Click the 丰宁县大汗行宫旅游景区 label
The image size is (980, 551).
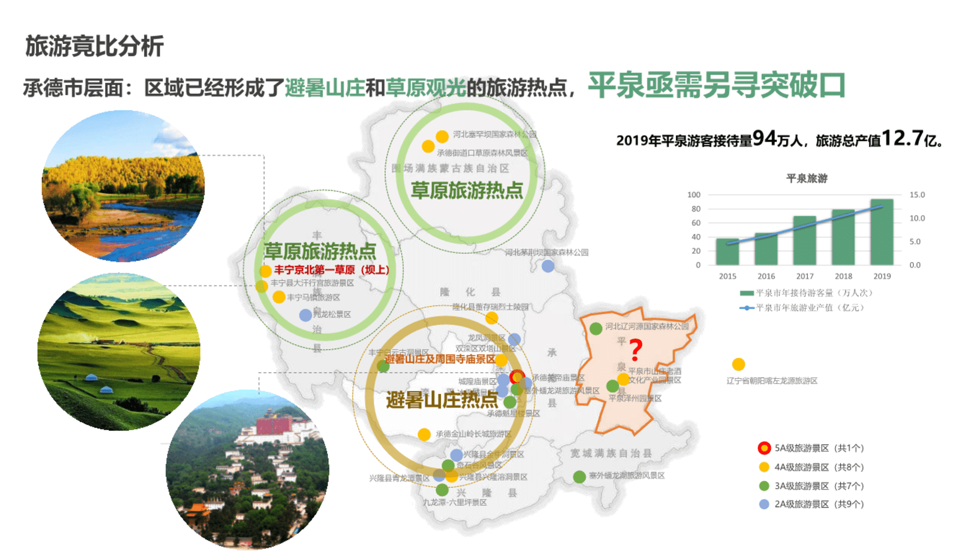point(312,283)
